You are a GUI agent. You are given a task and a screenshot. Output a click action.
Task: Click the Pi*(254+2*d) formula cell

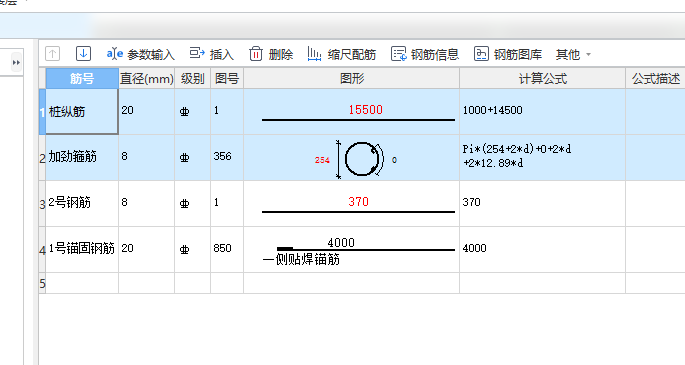543,157
